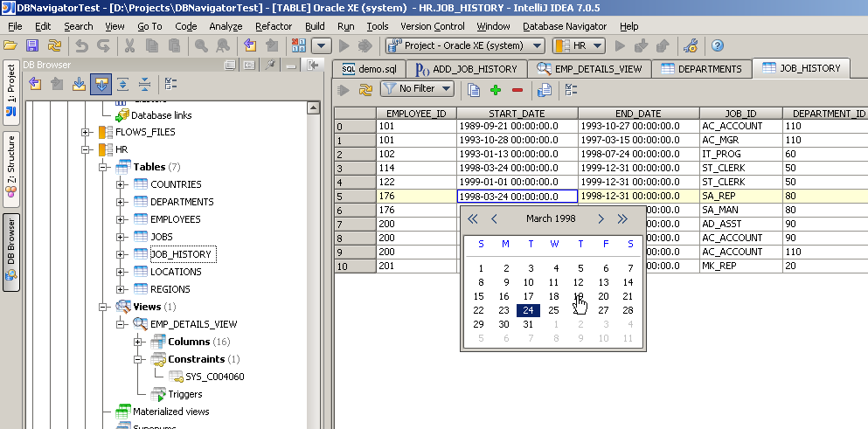Expand the Columns node under EMP_DETAILS_VIEW
Image resolution: width=868 pixels, height=429 pixels.
pyautogui.click(x=138, y=342)
